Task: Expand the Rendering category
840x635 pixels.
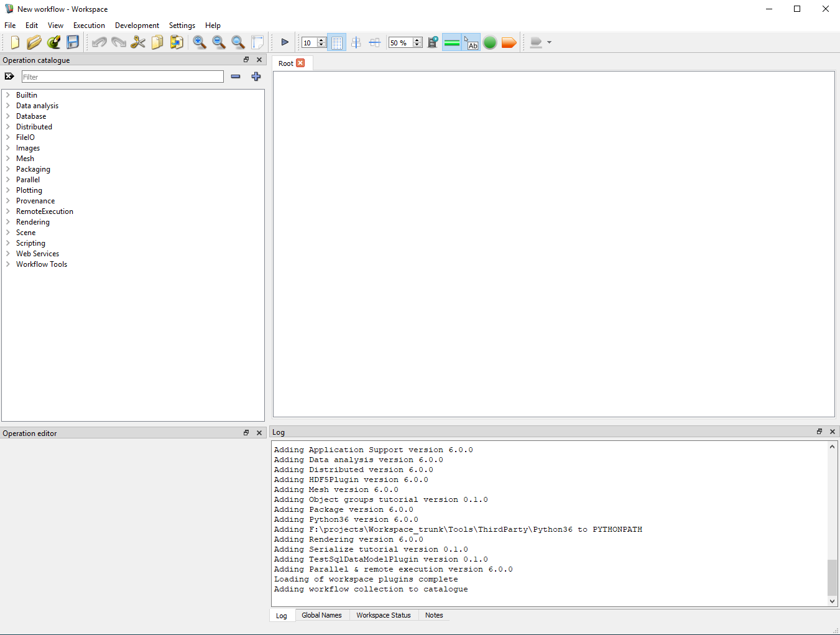Action: 8,222
